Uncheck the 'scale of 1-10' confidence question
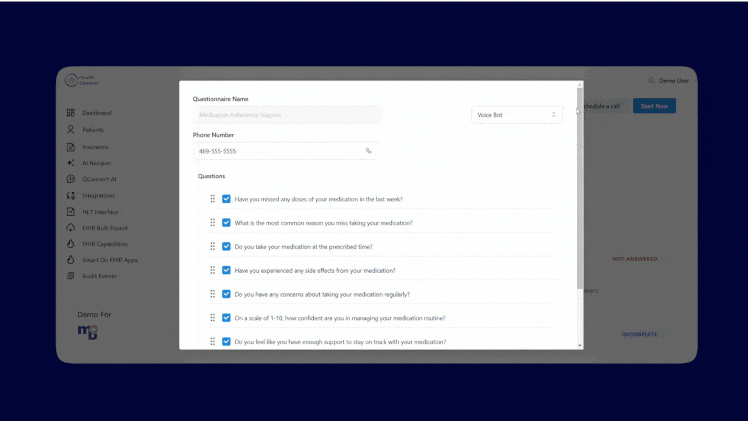748x421 pixels. [227, 318]
